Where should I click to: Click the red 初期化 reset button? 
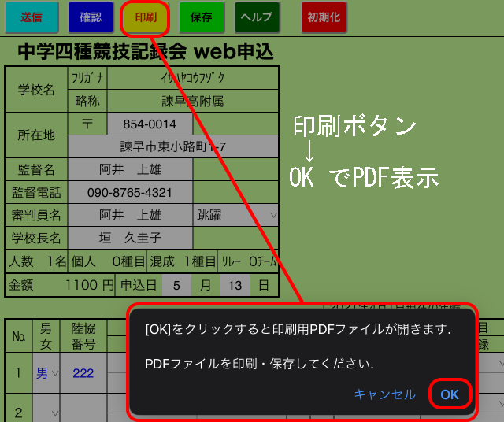click(x=324, y=17)
